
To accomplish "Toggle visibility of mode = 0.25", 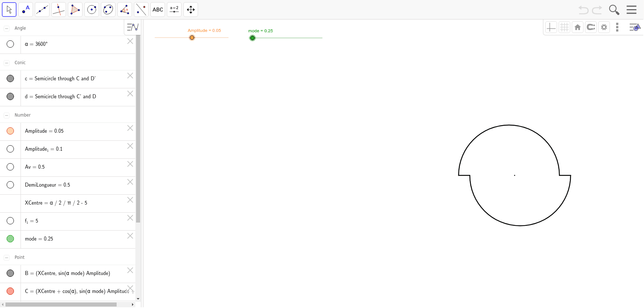I will (x=10, y=239).
